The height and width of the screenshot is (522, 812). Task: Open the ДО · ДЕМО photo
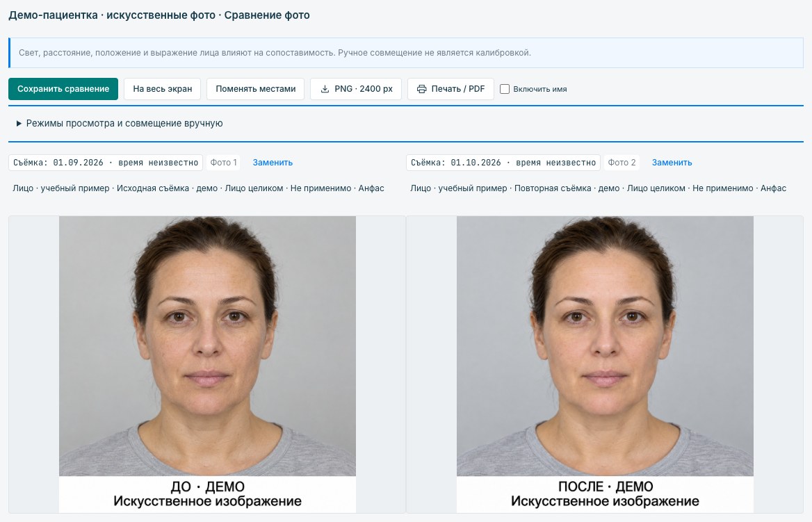pyautogui.click(x=207, y=364)
